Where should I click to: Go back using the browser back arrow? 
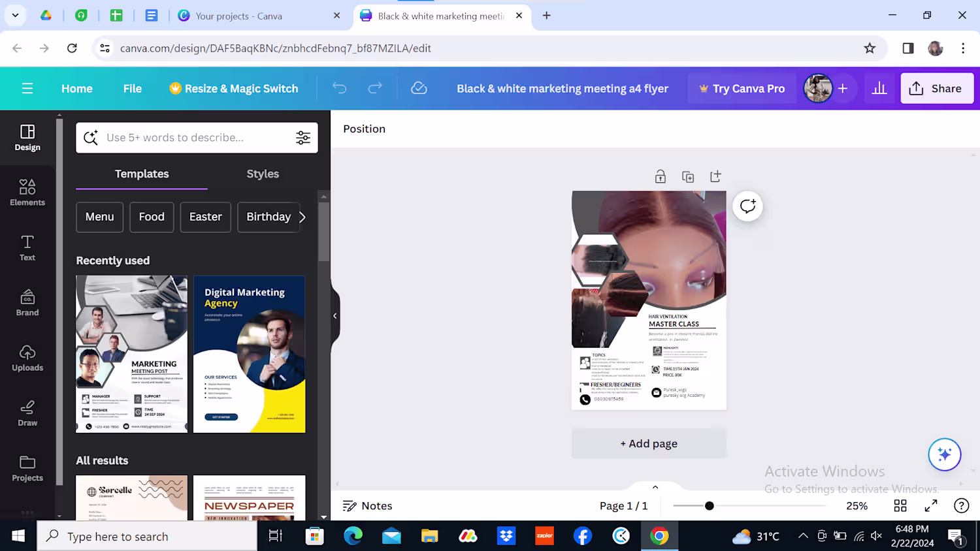(17, 48)
